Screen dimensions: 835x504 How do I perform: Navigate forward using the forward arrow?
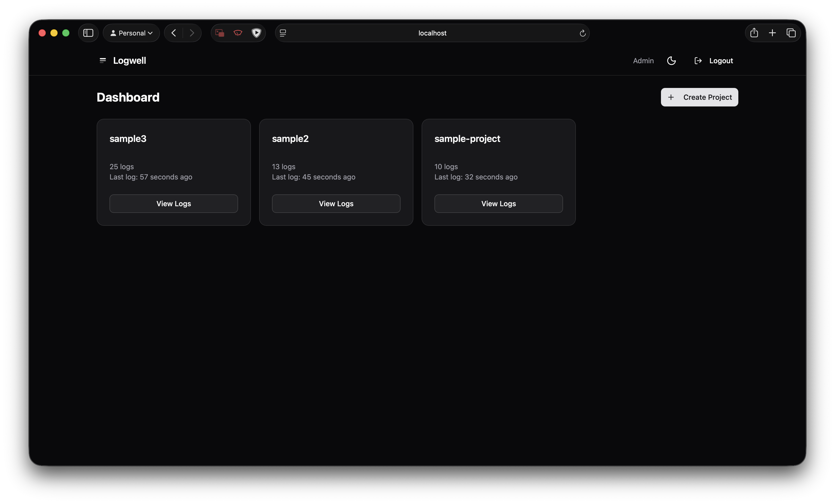click(x=192, y=33)
